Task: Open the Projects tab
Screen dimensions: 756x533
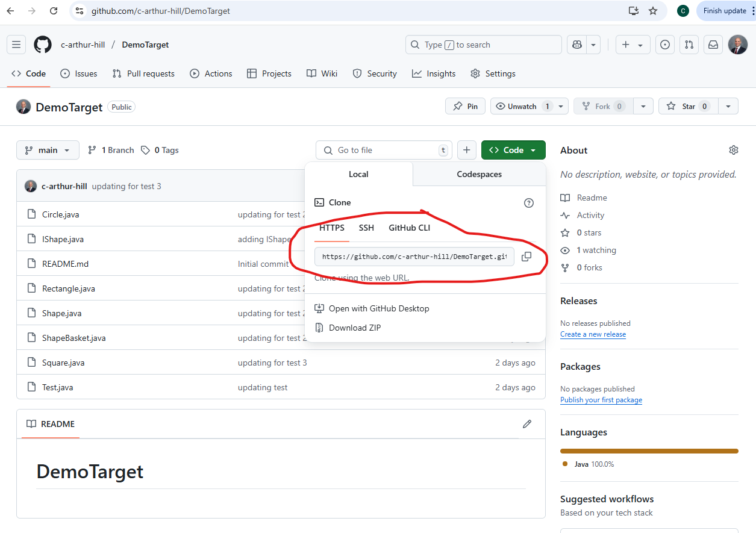Action: point(269,73)
